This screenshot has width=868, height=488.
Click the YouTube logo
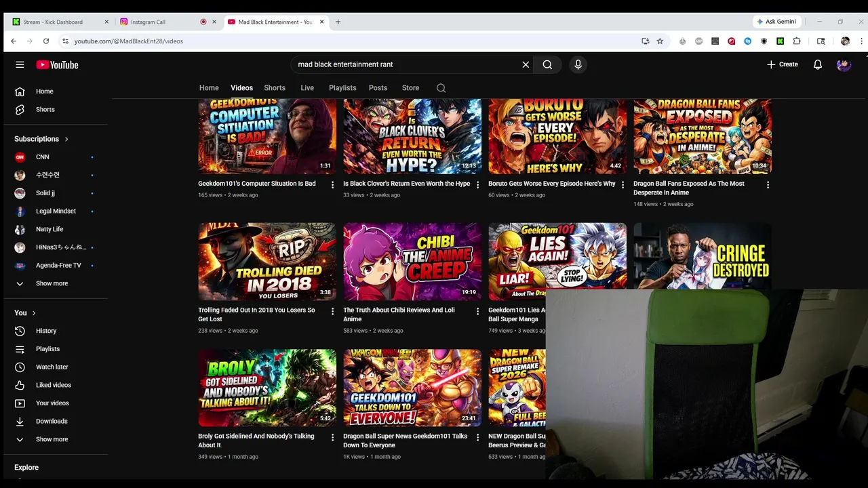pos(57,65)
